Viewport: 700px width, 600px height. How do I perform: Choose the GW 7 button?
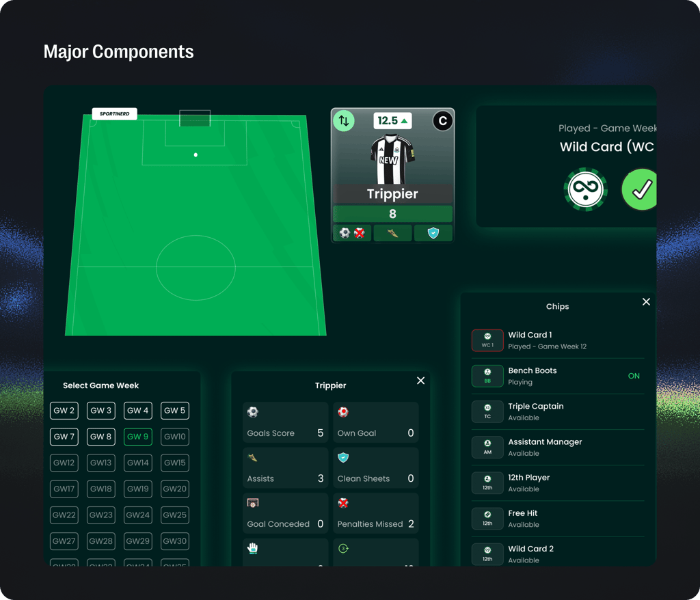(64, 437)
